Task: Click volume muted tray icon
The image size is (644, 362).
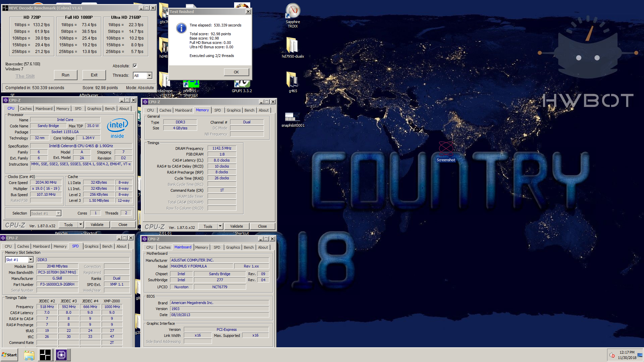Action: click(x=612, y=355)
